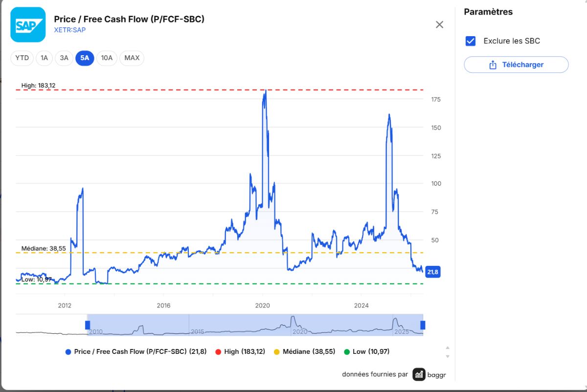The width and height of the screenshot is (587, 392).
Task: Click the SAP company logo
Action: (28, 24)
